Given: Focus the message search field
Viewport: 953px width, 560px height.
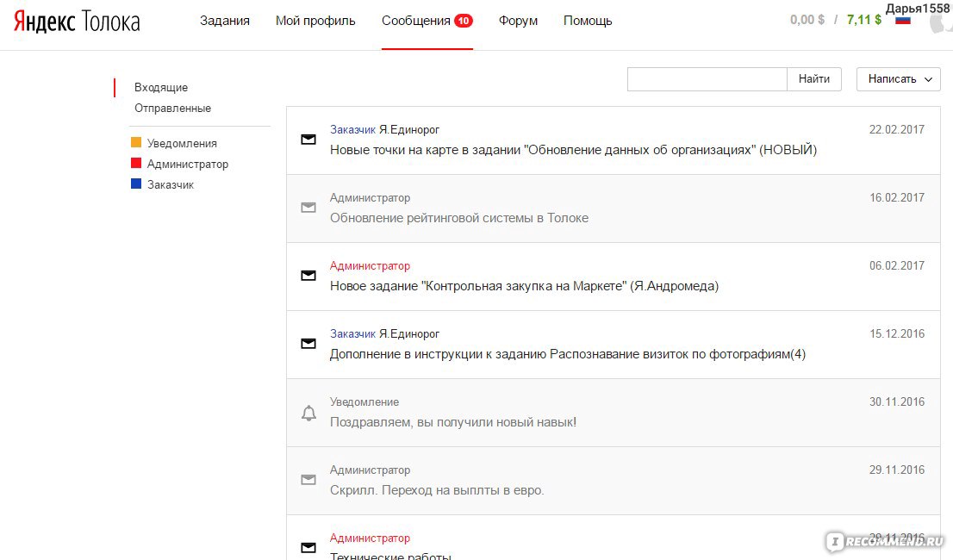Looking at the screenshot, I should [x=707, y=79].
